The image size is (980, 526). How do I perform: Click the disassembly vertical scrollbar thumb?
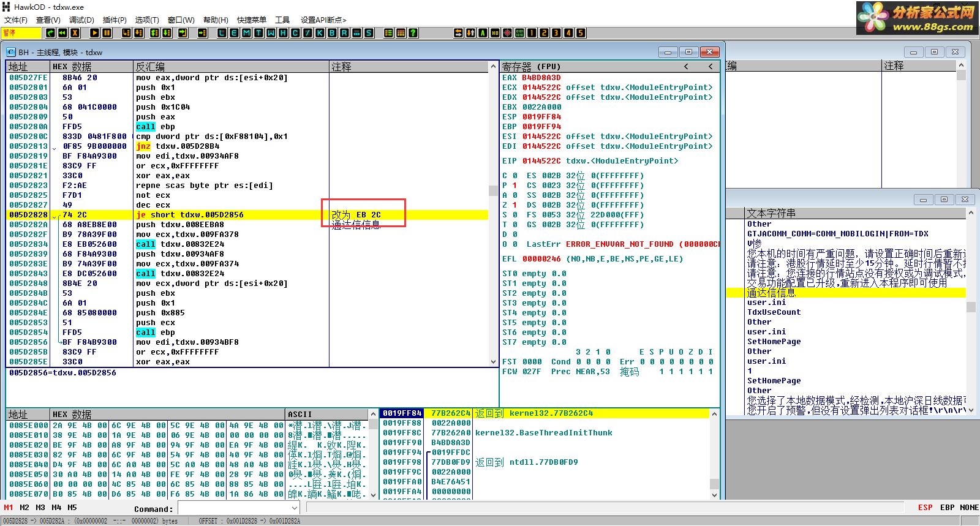(x=493, y=190)
